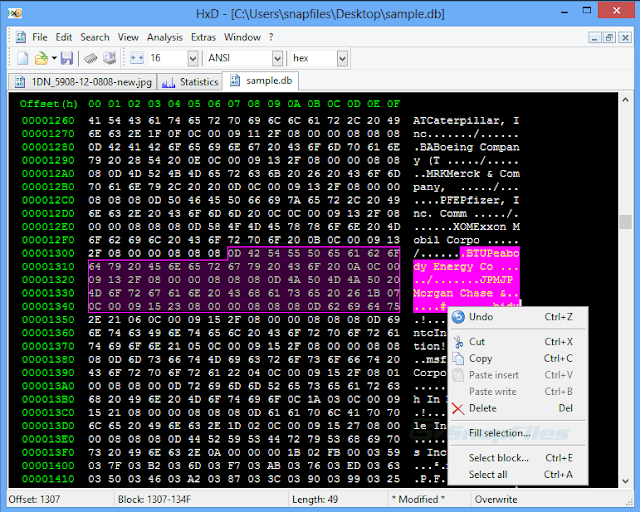Click the bytes-per-row width arrows icon
The width and height of the screenshot is (640, 512).
click(x=137, y=58)
